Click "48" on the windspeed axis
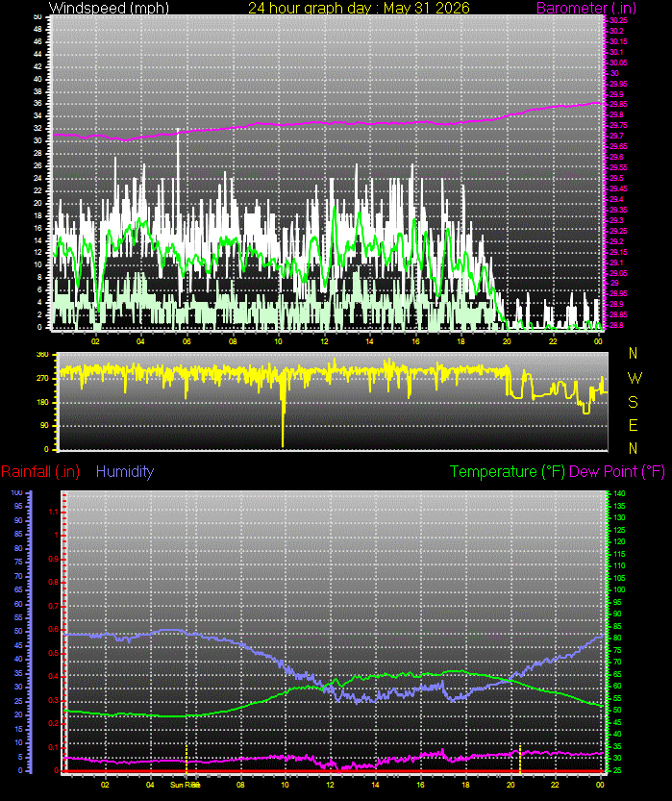The width and height of the screenshot is (672, 801). (37, 30)
